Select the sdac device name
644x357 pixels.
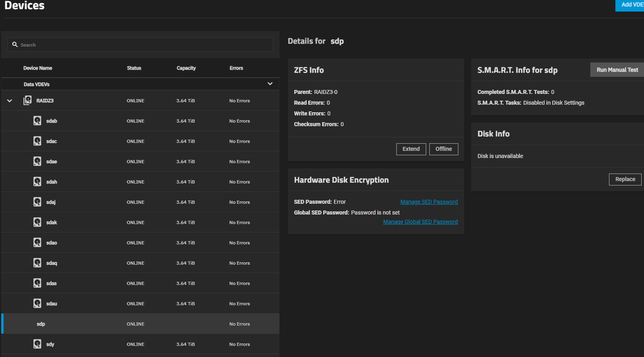52,141
